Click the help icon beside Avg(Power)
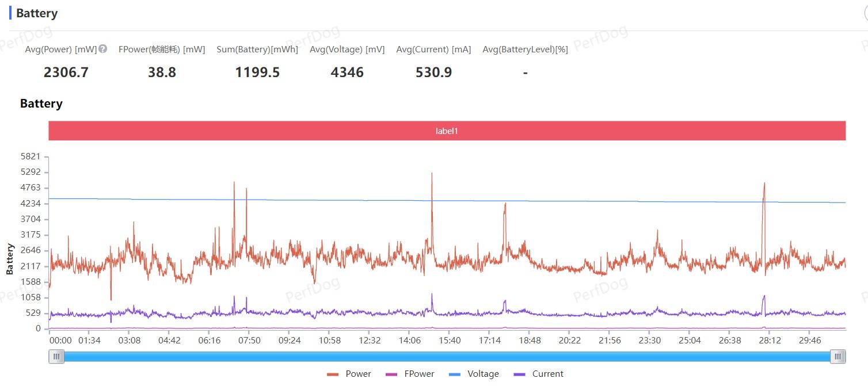This screenshot has height=386, width=868. pos(102,49)
